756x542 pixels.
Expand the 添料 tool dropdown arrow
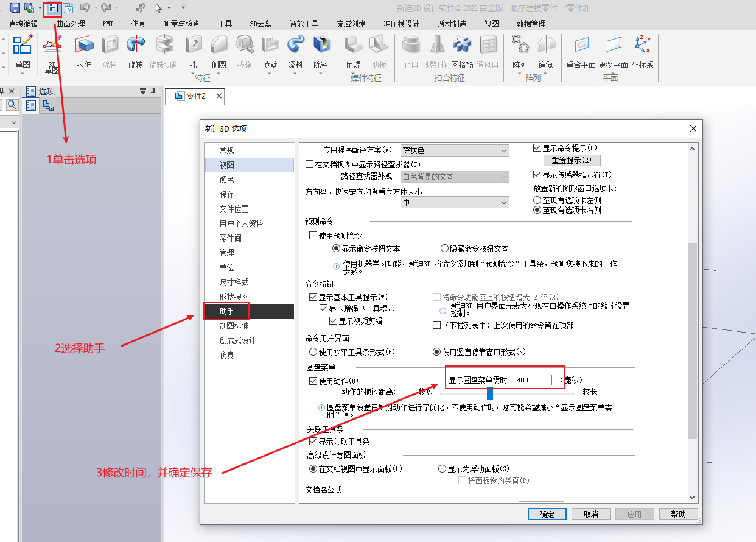click(296, 73)
